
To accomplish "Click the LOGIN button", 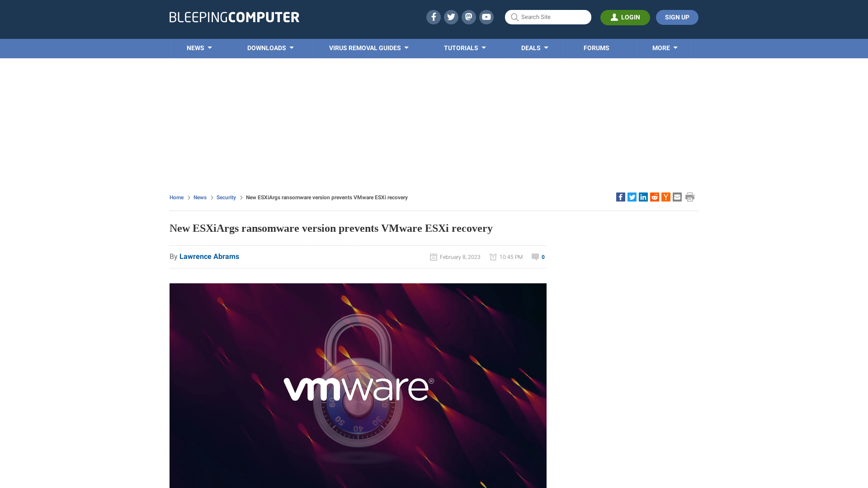I will (x=625, y=17).
